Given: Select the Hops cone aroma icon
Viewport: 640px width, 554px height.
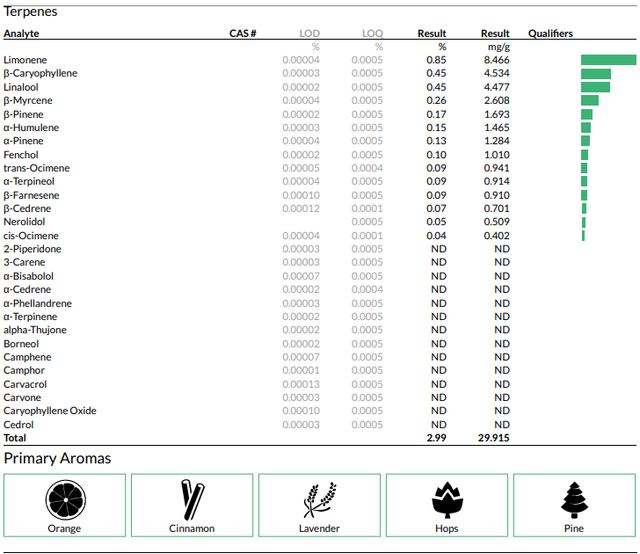Looking at the screenshot, I should pyautogui.click(x=447, y=500).
